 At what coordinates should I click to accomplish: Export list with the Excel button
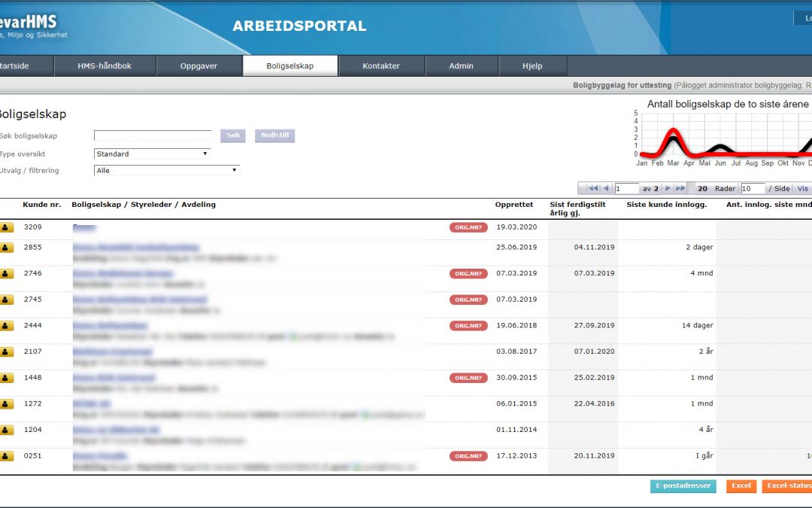coord(741,486)
